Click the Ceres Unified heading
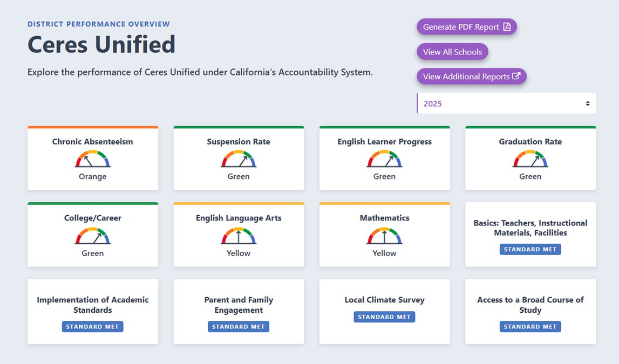The image size is (619, 364). (101, 44)
